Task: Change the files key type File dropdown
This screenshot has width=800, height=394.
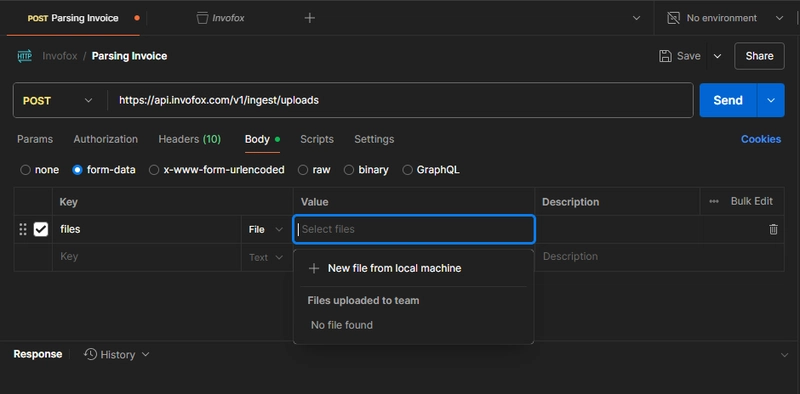Action: tap(266, 230)
